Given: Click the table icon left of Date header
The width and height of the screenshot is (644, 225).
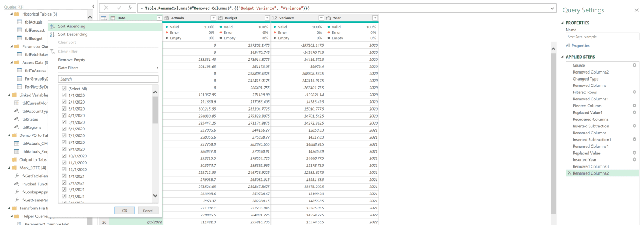Looking at the screenshot, I should point(104,18).
